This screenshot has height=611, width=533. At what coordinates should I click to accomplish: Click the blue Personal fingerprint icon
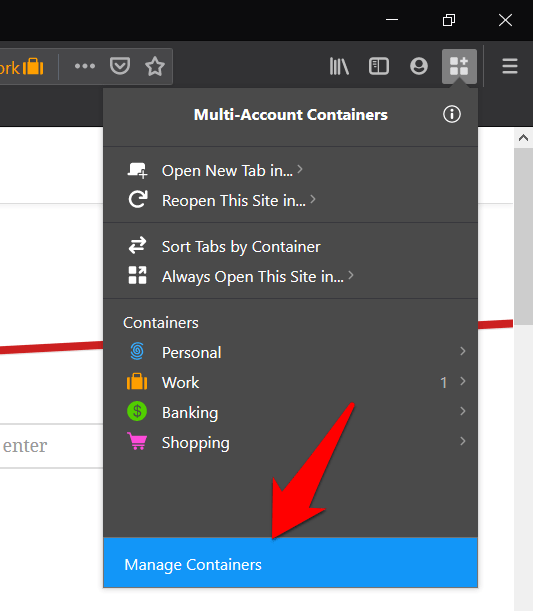(137, 351)
